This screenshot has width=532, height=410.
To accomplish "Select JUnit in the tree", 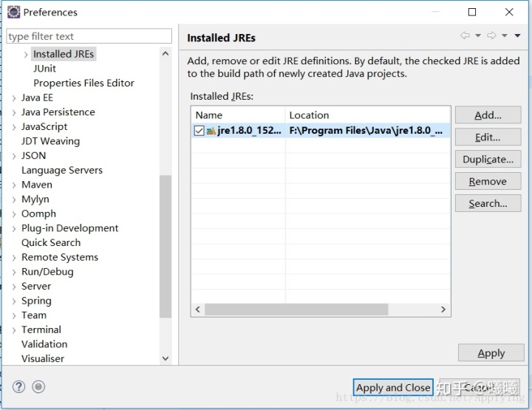I will tap(44, 69).
